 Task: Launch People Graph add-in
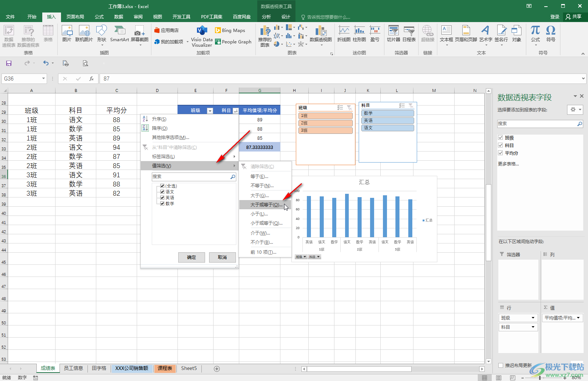[233, 42]
